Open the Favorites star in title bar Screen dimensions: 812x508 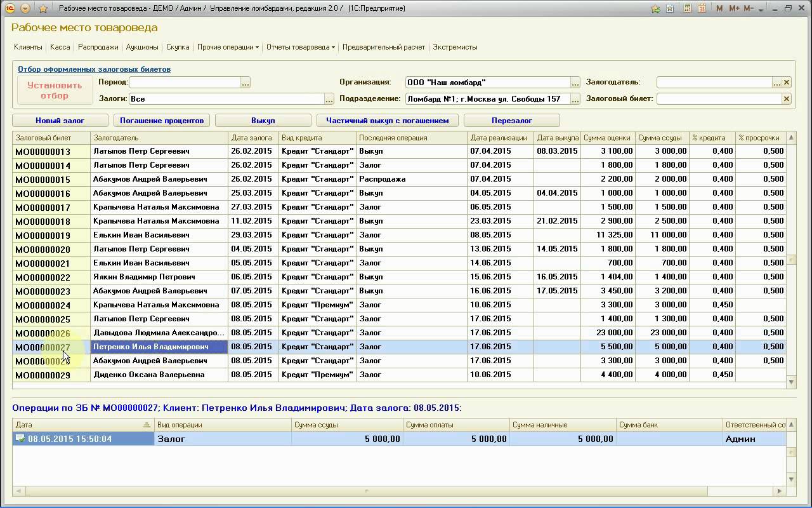[43, 8]
